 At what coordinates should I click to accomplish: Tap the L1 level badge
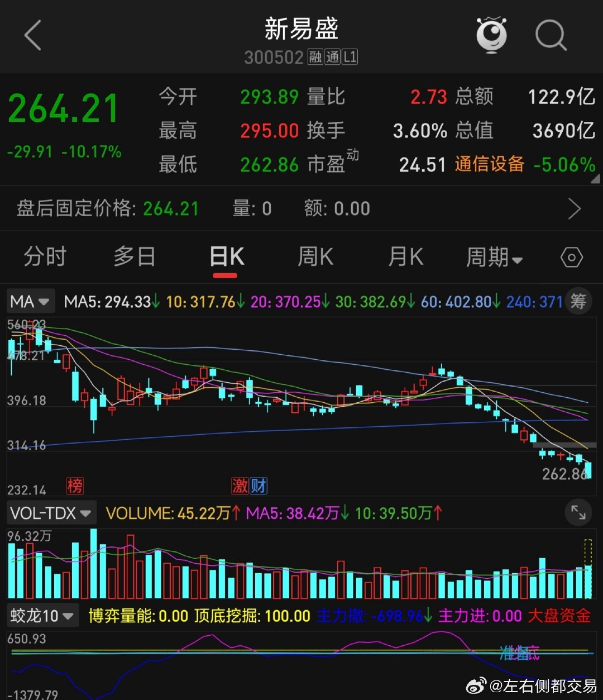(350, 57)
